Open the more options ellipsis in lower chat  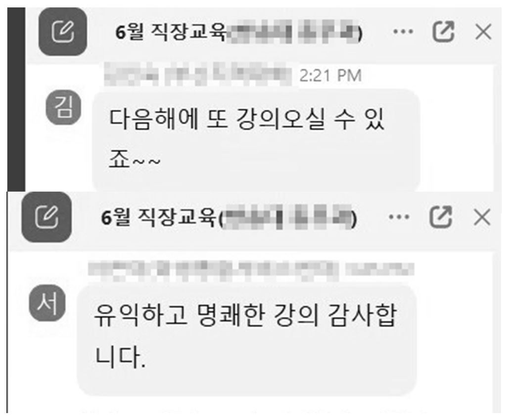click(399, 217)
